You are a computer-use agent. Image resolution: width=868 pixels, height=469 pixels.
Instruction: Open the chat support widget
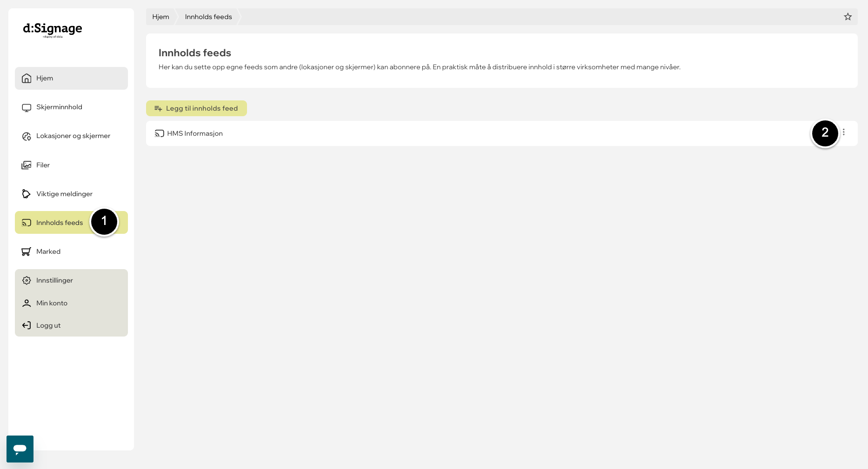coord(20,449)
